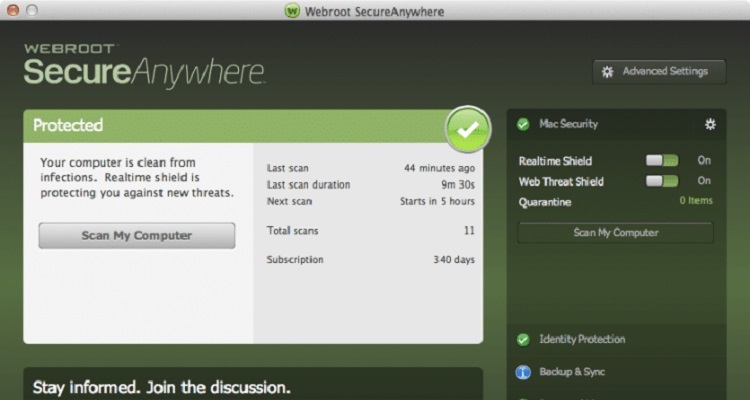Expand the Mac Security panel header
Image resolution: width=750 pixels, height=400 pixels.
click(616, 124)
